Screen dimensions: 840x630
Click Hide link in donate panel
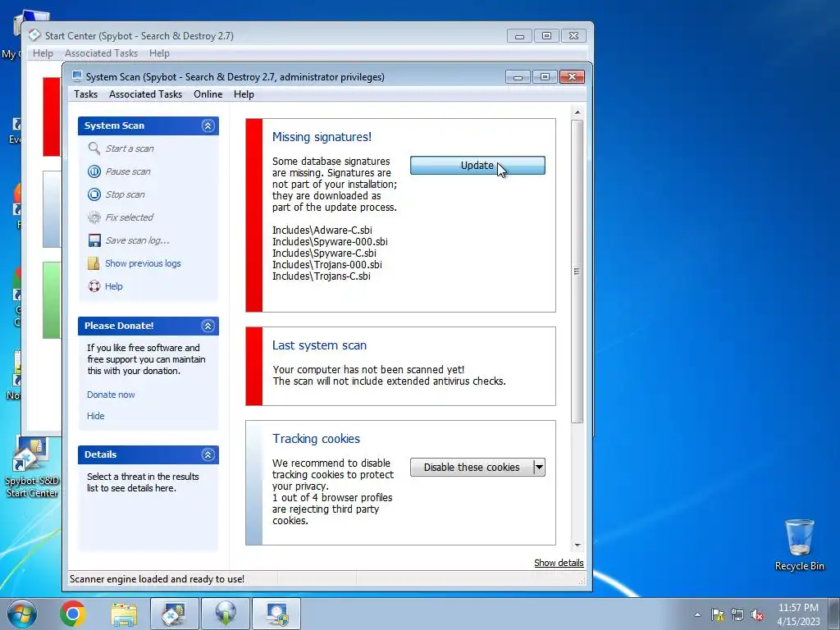click(x=96, y=416)
